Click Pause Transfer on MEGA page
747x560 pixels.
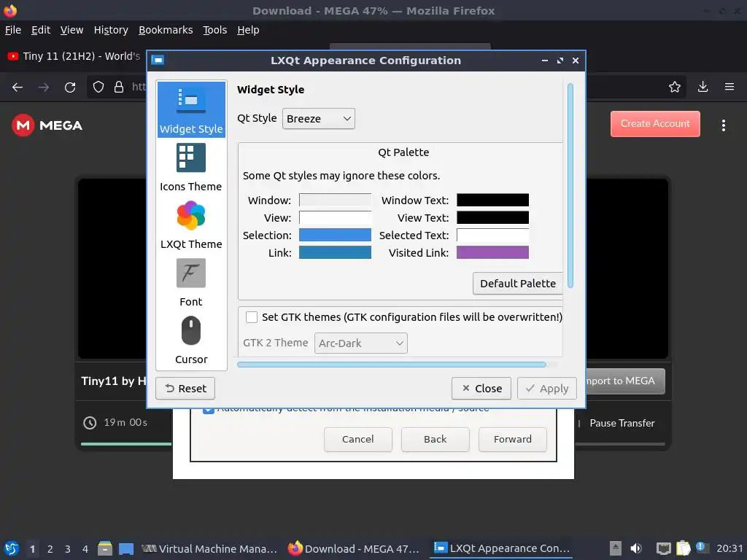tap(622, 423)
